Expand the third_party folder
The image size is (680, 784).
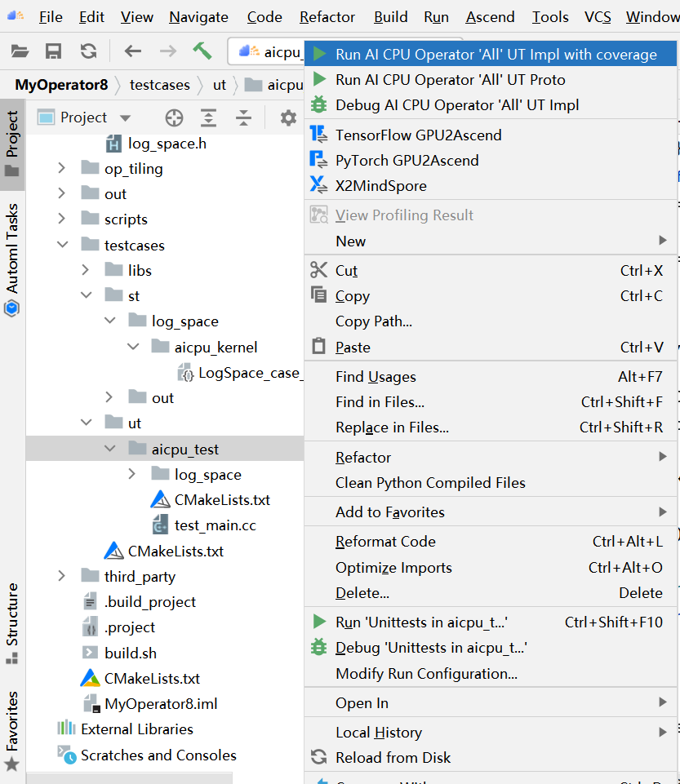tap(61, 576)
